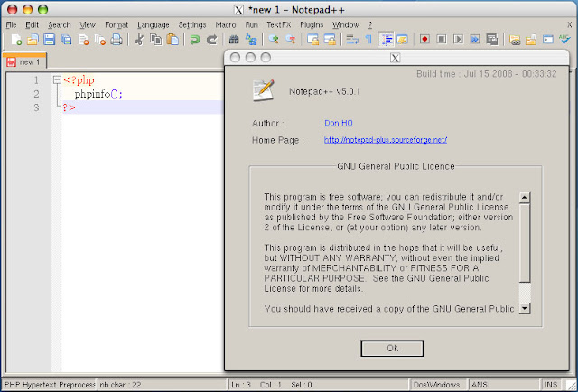Click license text scrollbar down arrow

[x=524, y=308]
